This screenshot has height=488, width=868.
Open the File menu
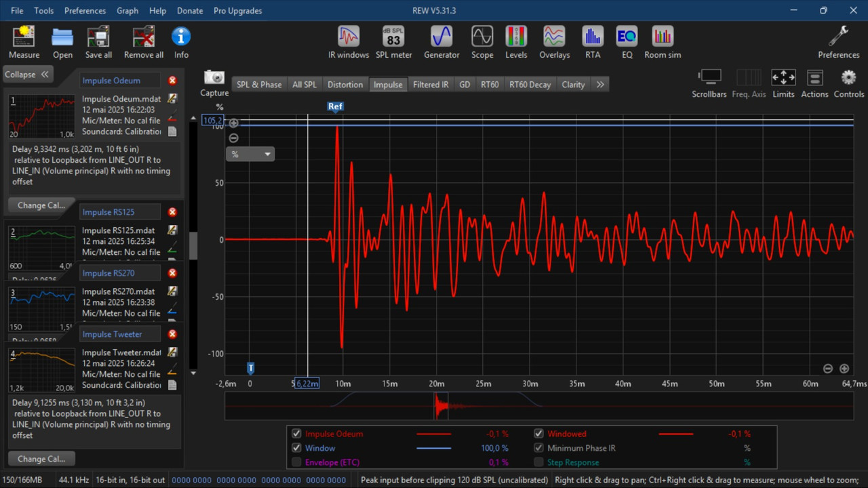tap(17, 11)
